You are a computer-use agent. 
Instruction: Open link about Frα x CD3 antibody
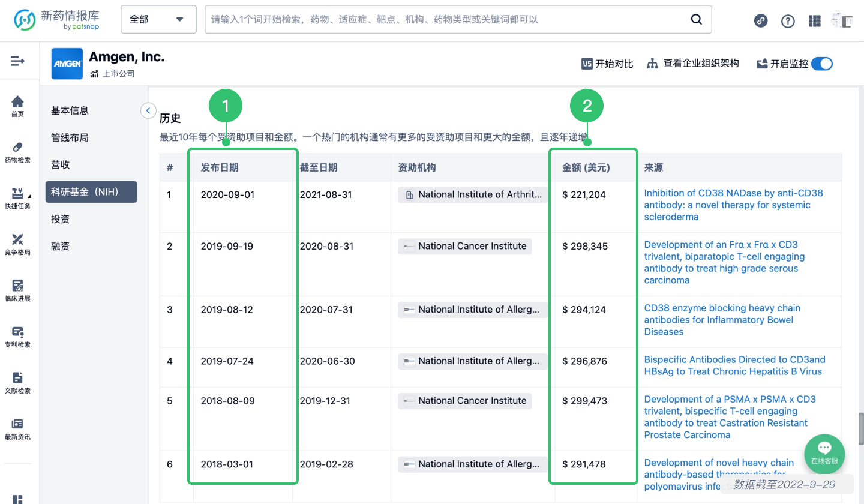724,262
